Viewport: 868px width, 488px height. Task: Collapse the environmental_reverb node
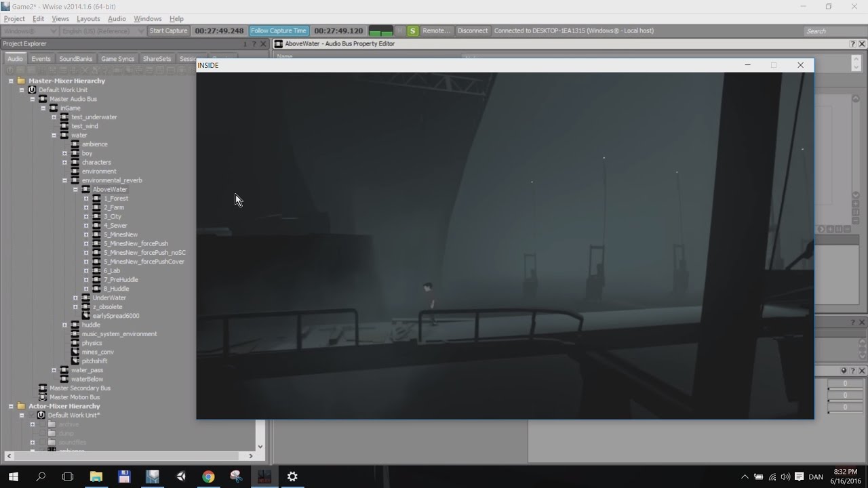click(x=65, y=180)
